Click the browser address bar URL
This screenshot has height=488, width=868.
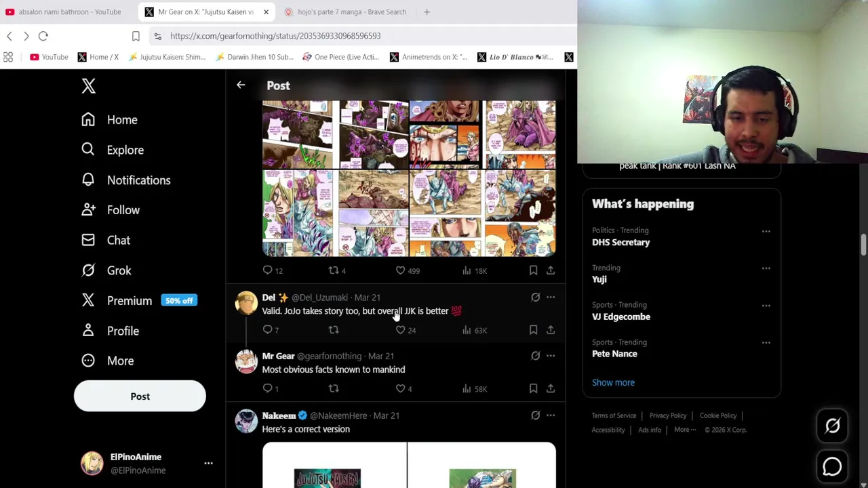tap(275, 36)
